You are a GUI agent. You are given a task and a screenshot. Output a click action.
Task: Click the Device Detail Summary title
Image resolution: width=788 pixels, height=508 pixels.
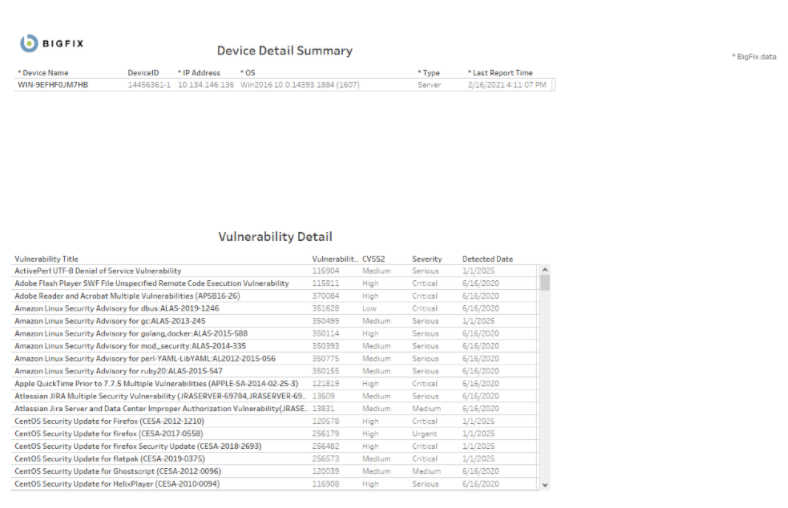click(285, 51)
